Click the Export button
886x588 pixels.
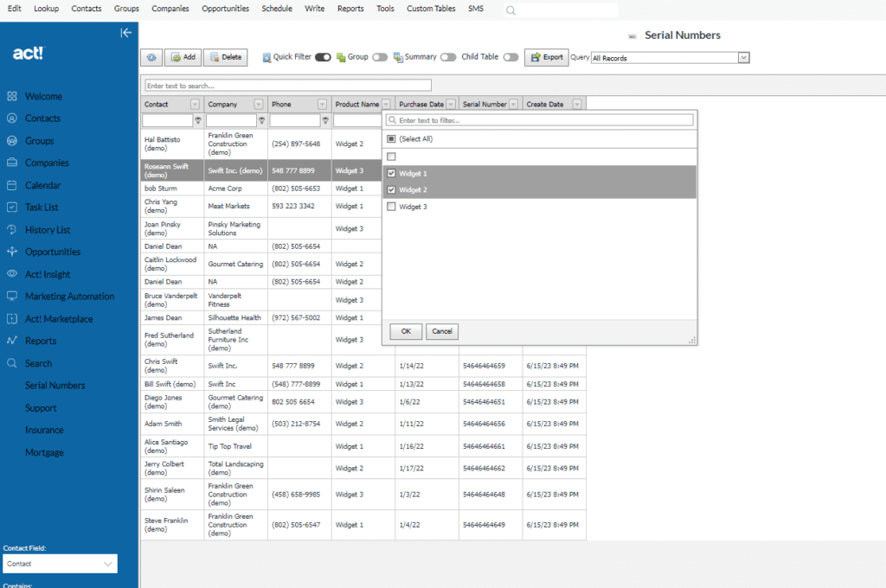click(x=547, y=57)
